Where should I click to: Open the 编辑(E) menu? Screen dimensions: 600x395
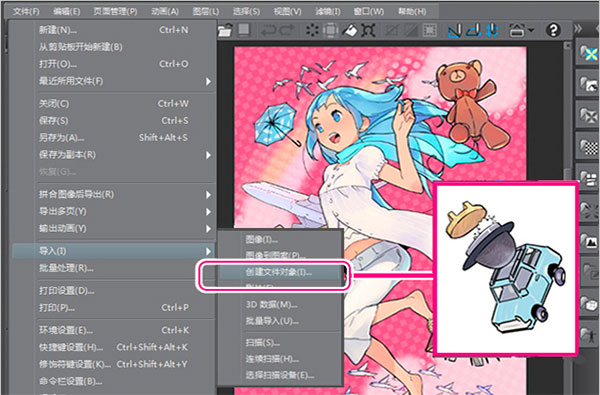[x=67, y=11]
